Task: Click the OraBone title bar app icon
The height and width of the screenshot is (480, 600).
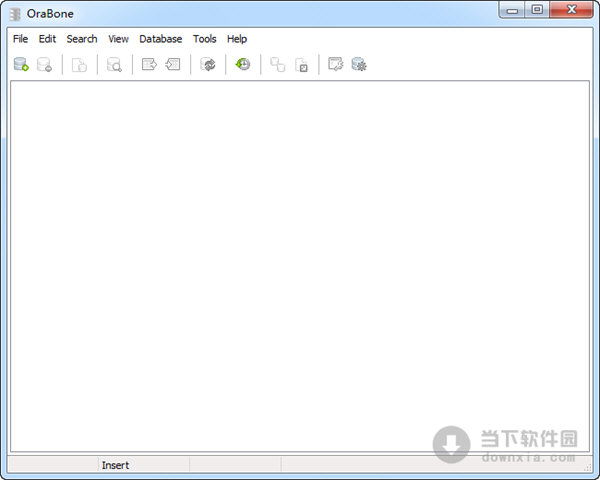Action: pos(15,14)
